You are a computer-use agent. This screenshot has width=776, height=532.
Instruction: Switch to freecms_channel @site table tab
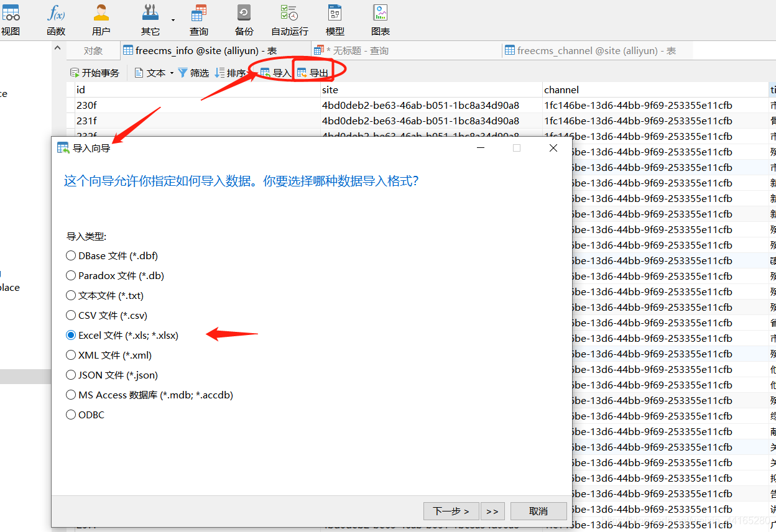597,51
